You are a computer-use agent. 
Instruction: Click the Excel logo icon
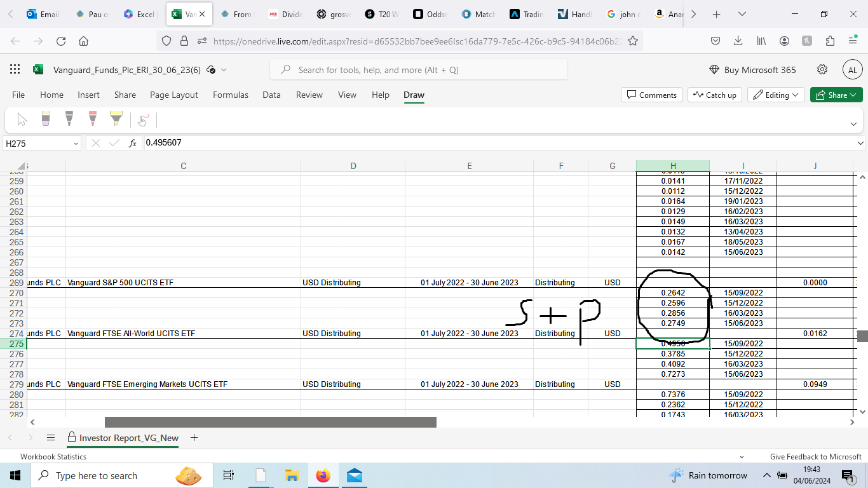[38, 70]
